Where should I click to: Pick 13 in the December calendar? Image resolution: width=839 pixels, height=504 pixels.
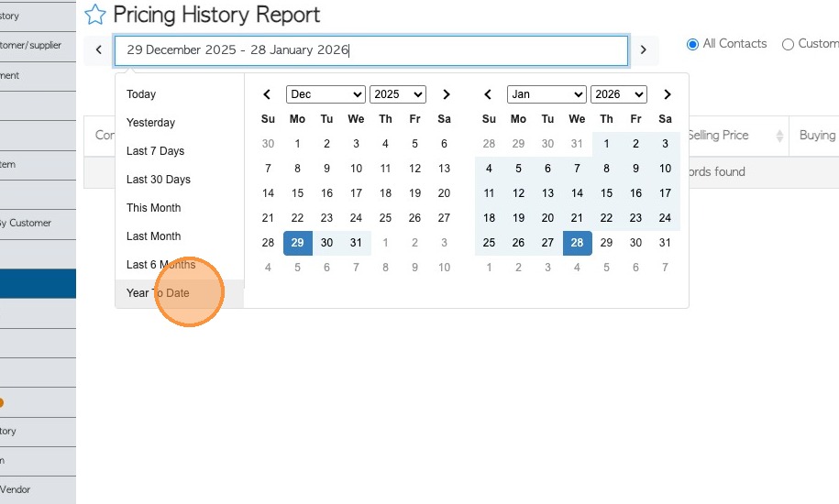pyautogui.click(x=444, y=169)
